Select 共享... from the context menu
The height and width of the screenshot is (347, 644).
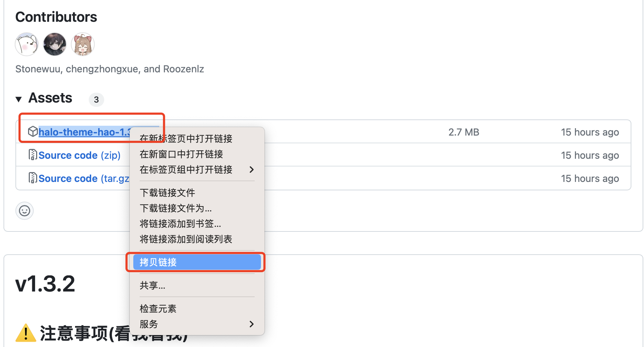(152, 286)
